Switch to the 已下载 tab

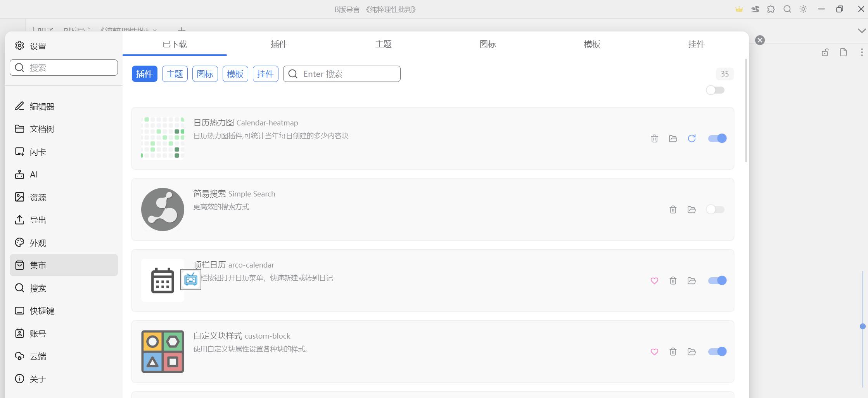click(x=175, y=44)
